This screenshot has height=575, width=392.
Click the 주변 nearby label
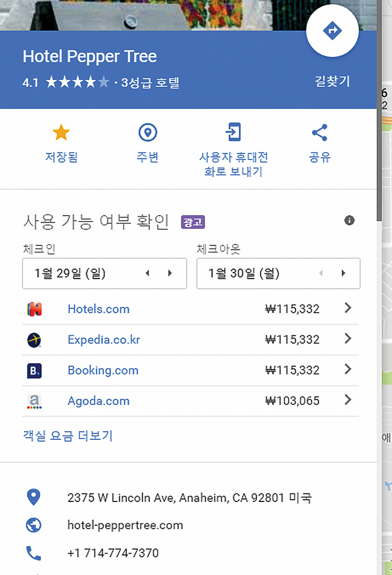147,158
